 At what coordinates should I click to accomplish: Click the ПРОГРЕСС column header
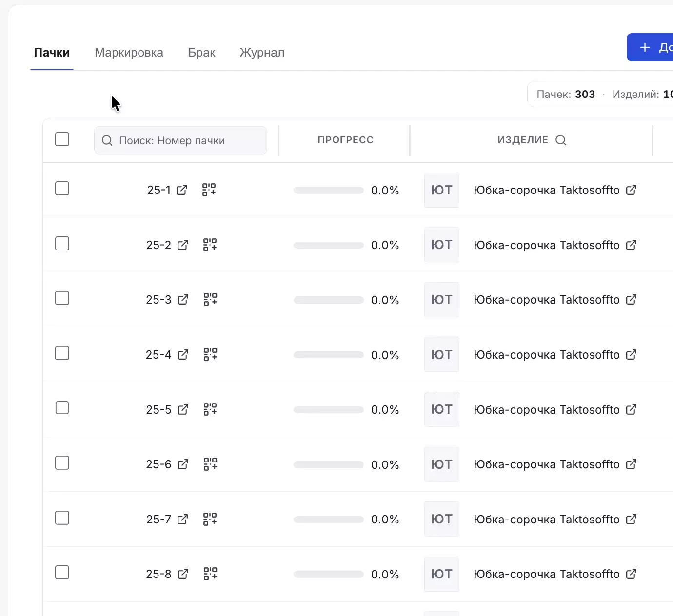pos(345,140)
